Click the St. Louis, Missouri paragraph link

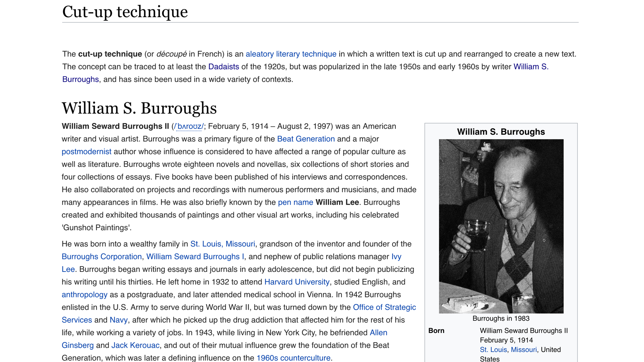click(222, 244)
